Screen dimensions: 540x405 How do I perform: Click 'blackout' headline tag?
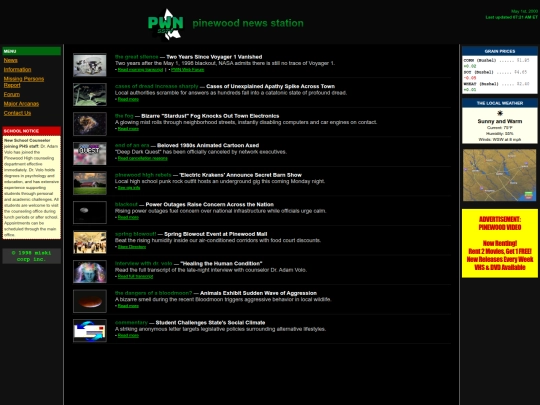(126, 205)
